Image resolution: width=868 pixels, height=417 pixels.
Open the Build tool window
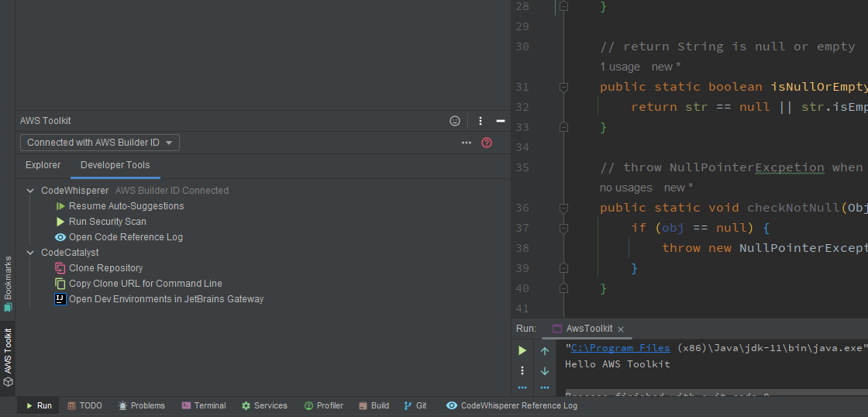[374, 406]
